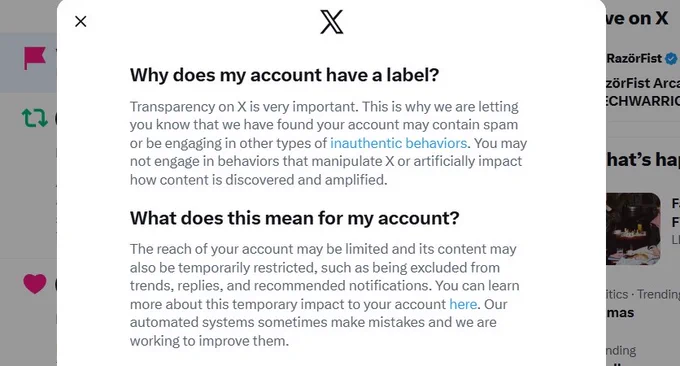Open the "here" link about temporary impact
This screenshot has height=366, width=680.
(x=463, y=304)
